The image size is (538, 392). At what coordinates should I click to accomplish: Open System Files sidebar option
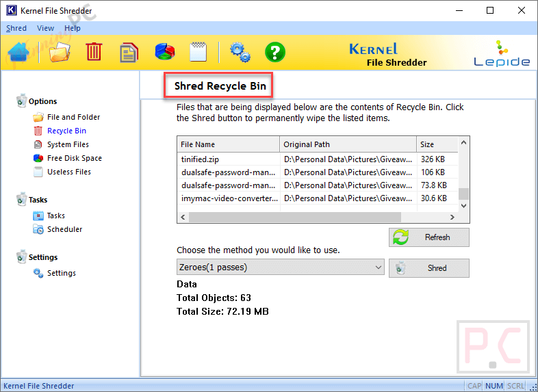tap(61, 145)
